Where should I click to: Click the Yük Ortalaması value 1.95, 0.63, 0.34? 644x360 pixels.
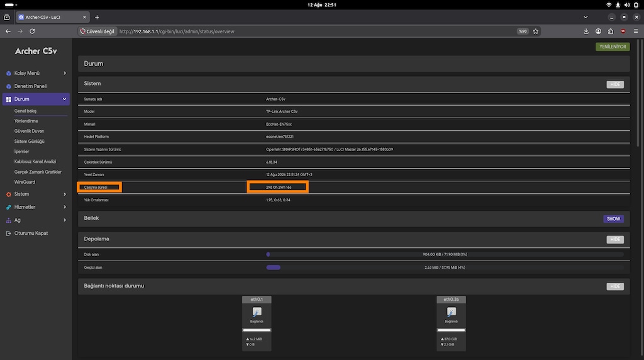[278, 200]
